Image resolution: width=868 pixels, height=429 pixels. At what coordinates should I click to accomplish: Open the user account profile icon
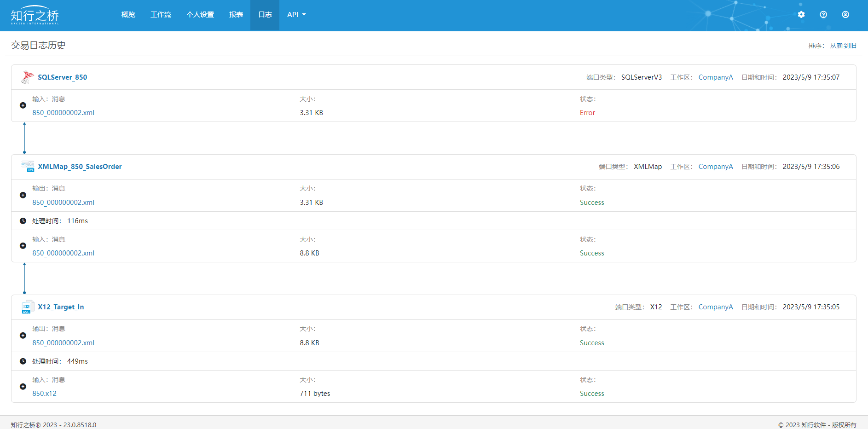[x=845, y=15]
